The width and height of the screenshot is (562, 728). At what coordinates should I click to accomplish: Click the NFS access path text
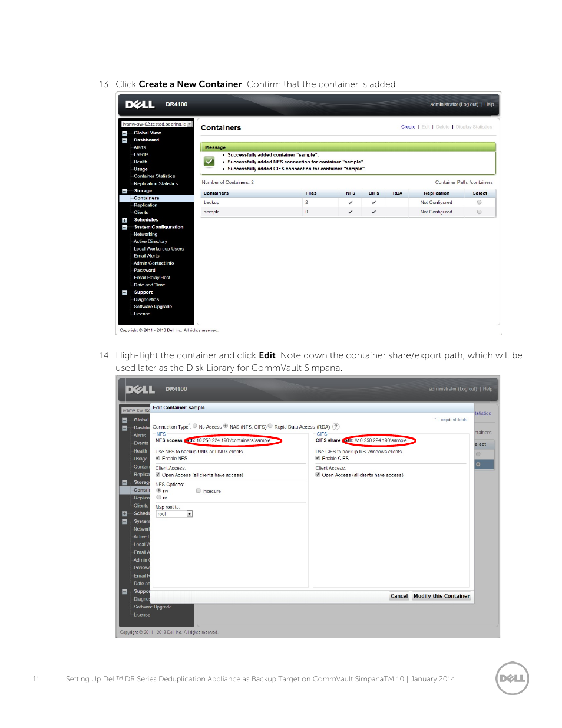pyautogui.click(x=233, y=440)
